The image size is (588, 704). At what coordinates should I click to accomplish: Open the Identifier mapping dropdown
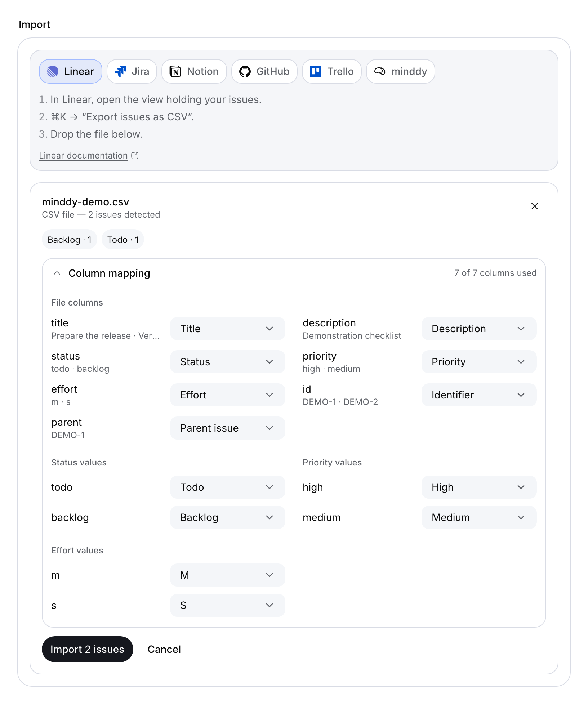[x=479, y=395]
